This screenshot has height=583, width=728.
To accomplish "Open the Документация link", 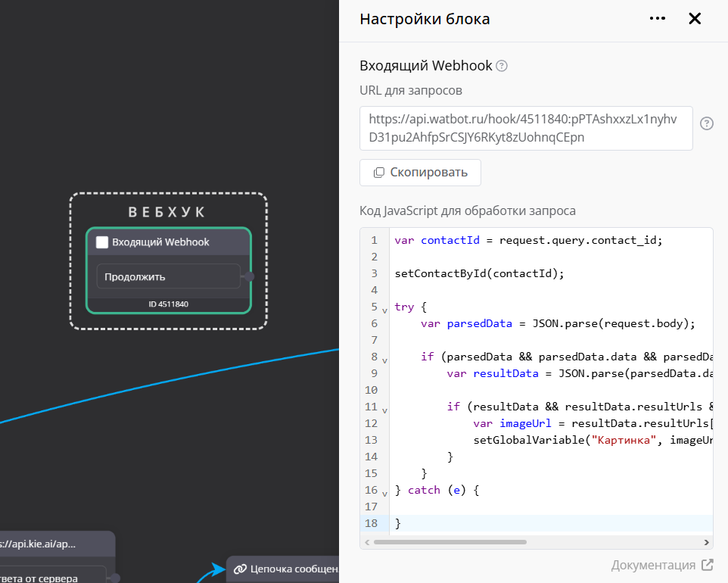I will (x=653, y=565).
